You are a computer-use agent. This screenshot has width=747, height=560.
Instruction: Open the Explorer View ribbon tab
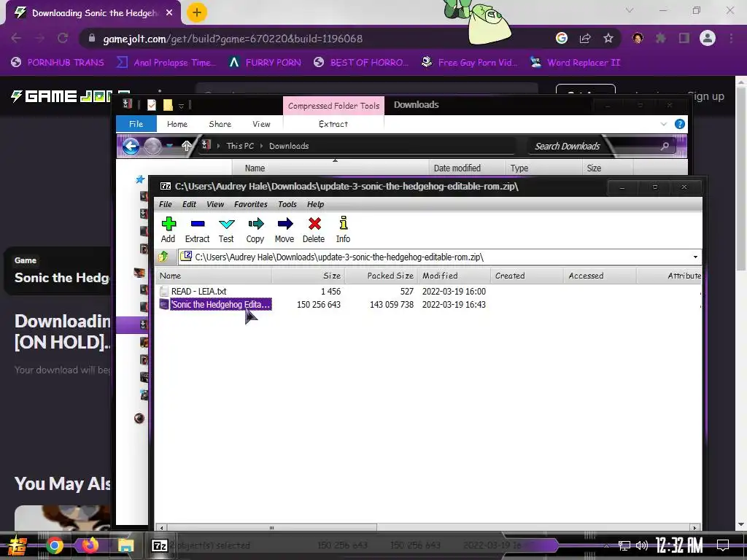coord(262,124)
